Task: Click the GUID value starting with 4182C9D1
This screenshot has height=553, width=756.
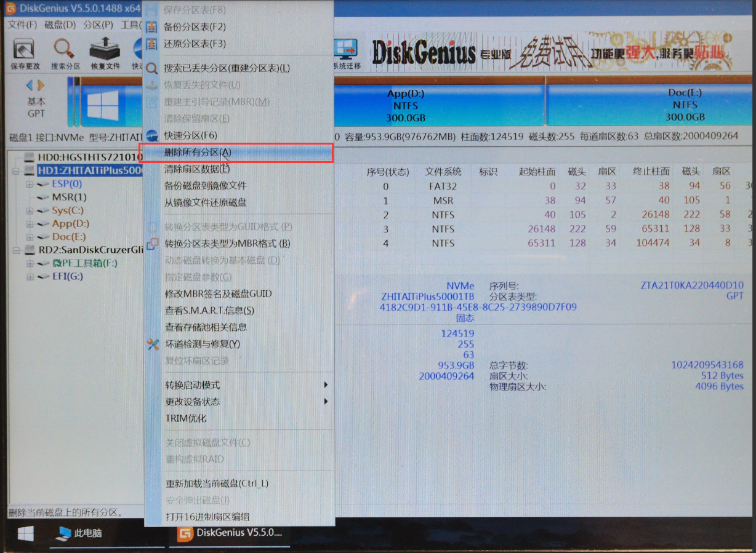Action: coord(478,307)
